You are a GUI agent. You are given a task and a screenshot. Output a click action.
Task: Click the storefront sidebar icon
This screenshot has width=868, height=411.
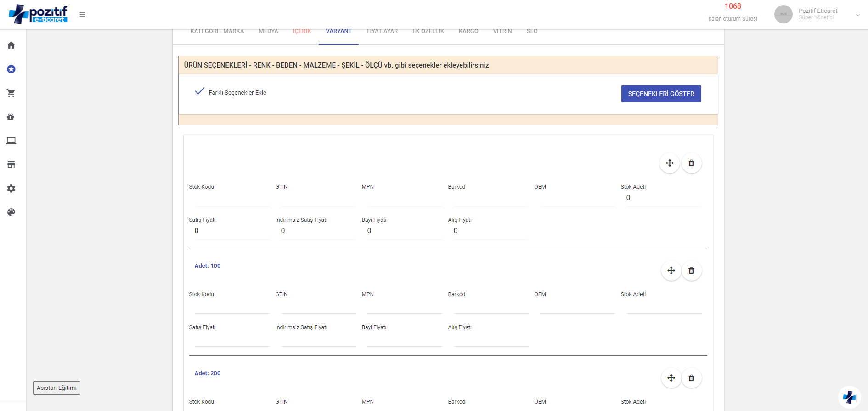click(x=11, y=164)
